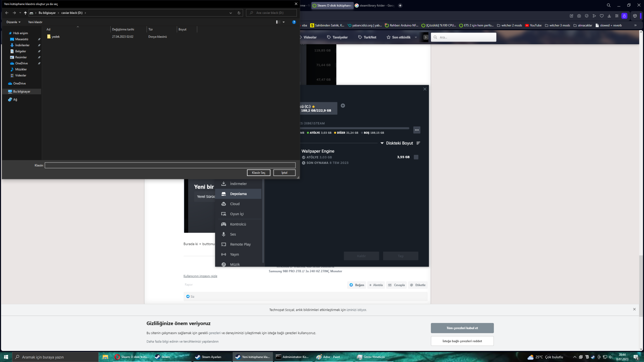Open the Düzenle dropdown menu

pos(13,22)
